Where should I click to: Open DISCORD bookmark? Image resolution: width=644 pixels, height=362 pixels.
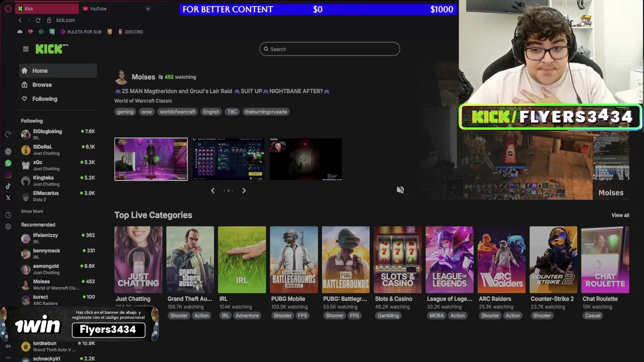click(x=131, y=32)
